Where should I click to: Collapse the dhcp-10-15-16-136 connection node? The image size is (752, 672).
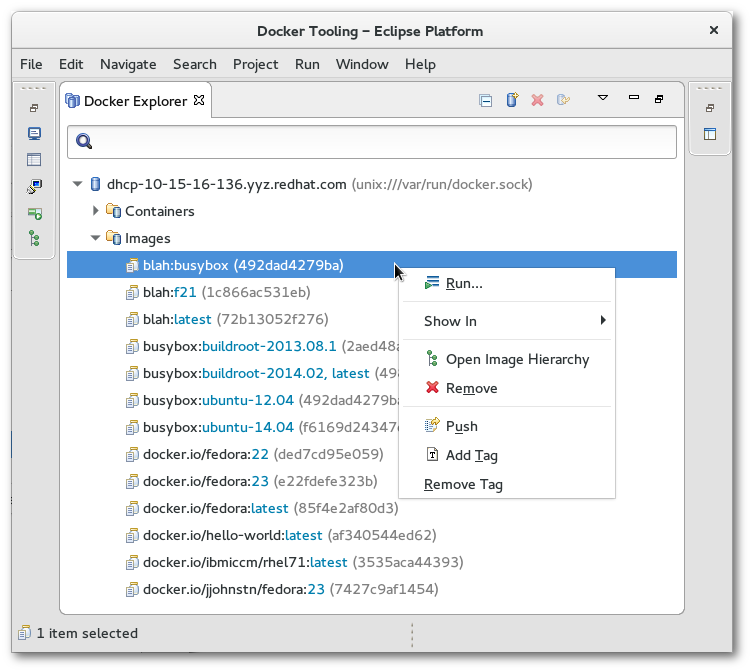pyautogui.click(x=77, y=184)
